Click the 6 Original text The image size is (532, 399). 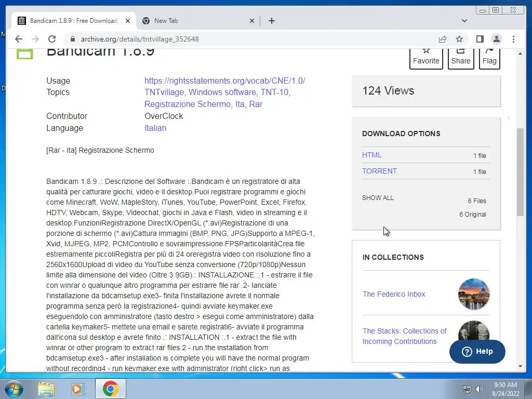473,215
